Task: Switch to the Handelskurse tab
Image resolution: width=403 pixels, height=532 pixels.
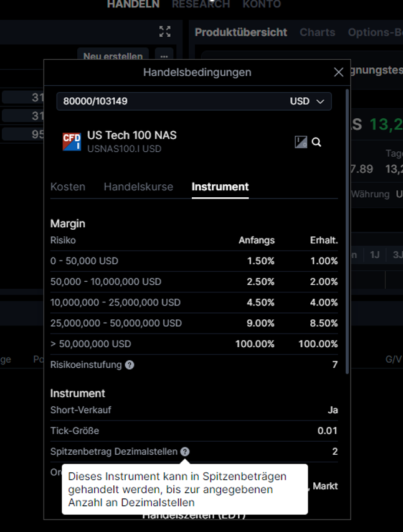Action: (x=138, y=187)
